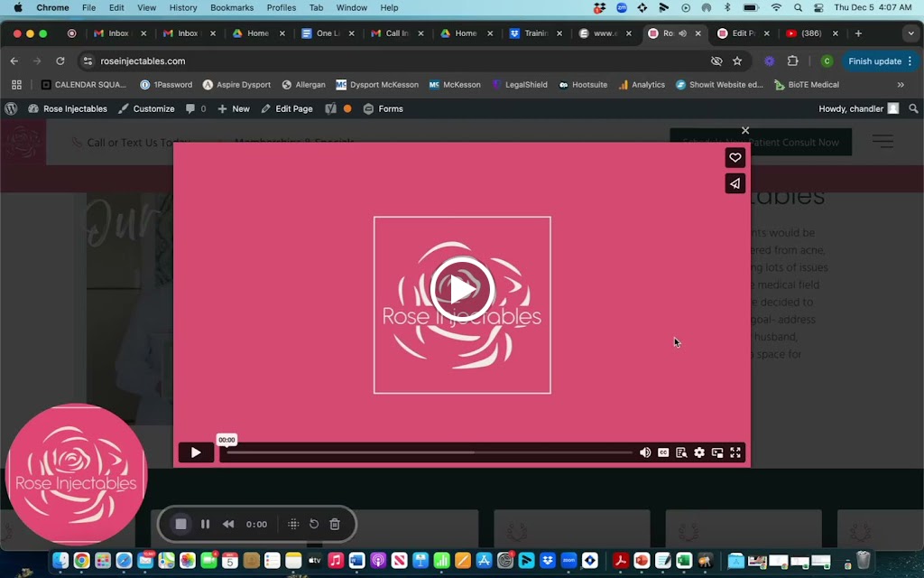The height and width of the screenshot is (578, 924).
Task: Click the WordPress admin bar search icon
Action: tap(913, 108)
